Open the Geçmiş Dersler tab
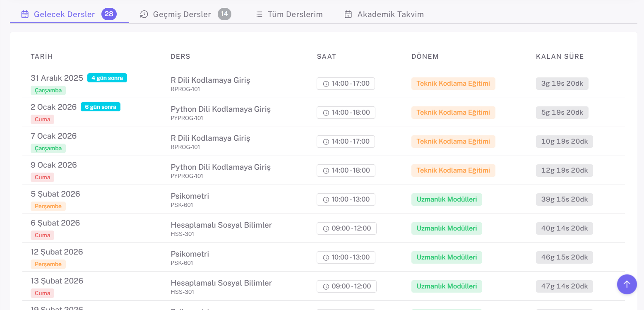 pyautogui.click(x=182, y=14)
